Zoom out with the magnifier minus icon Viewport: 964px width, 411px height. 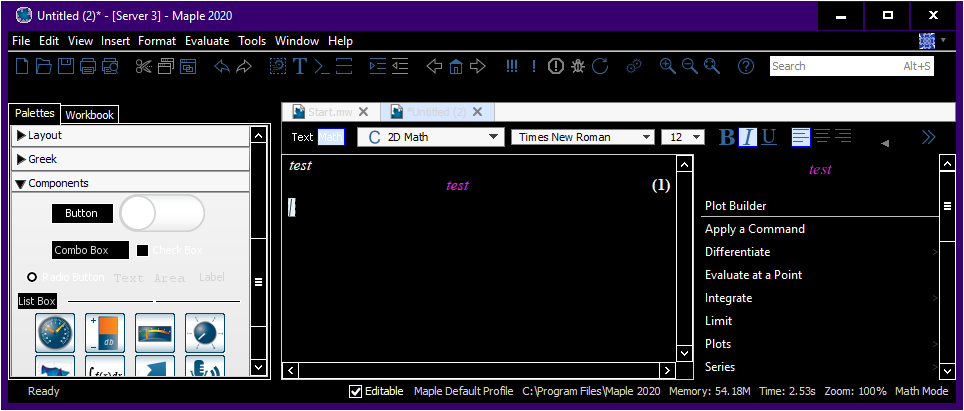(690, 66)
